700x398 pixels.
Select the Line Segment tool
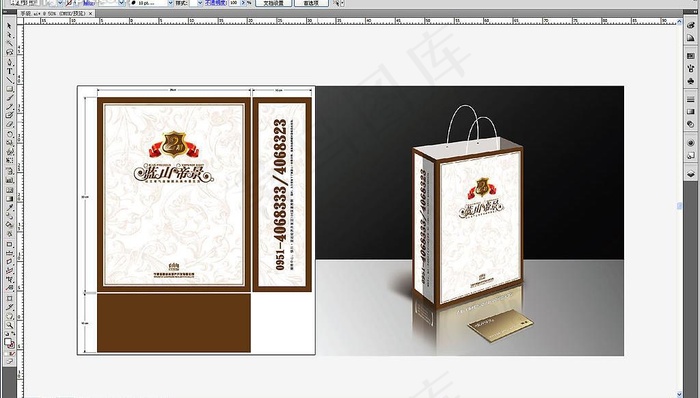pos(9,80)
